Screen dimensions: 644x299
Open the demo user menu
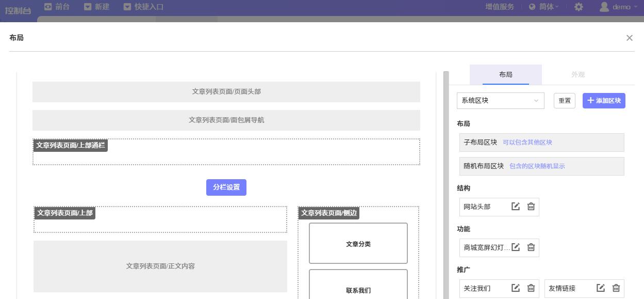[x=618, y=7]
